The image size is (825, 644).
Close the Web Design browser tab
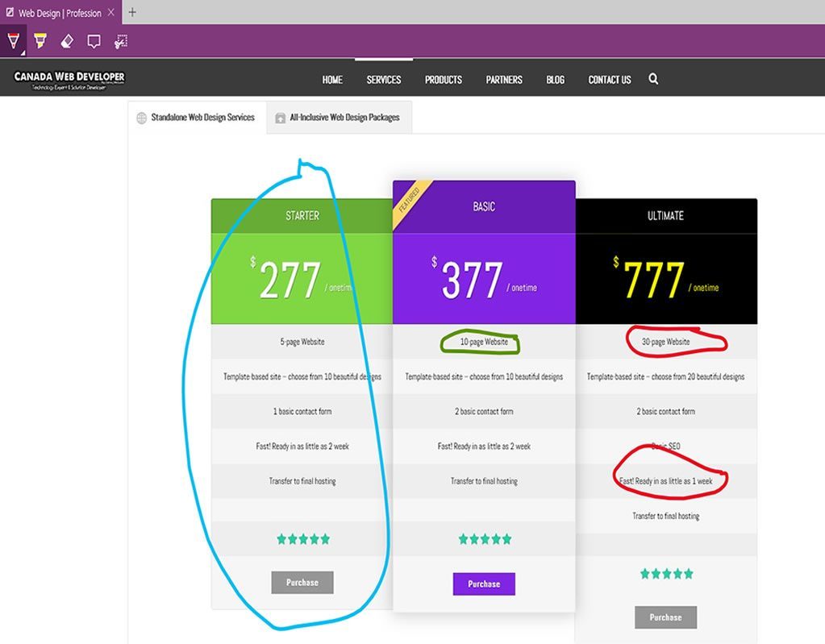click(111, 12)
